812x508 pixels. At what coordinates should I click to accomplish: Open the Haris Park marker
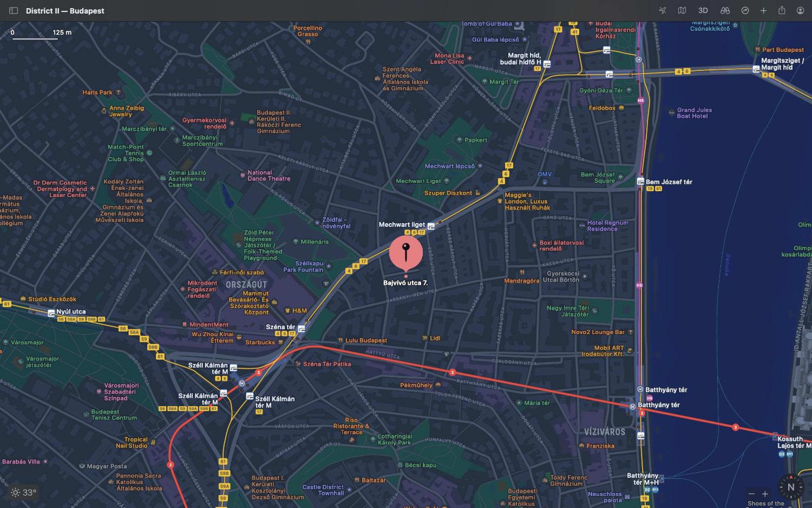(x=118, y=92)
